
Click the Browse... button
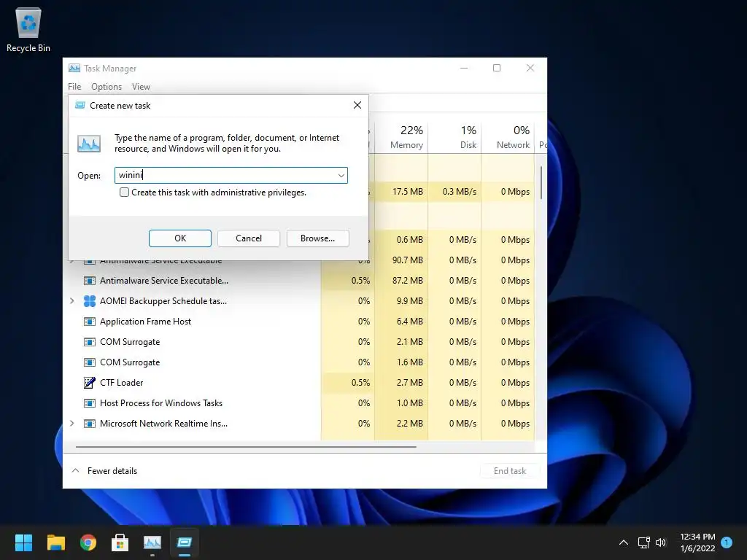pos(318,238)
